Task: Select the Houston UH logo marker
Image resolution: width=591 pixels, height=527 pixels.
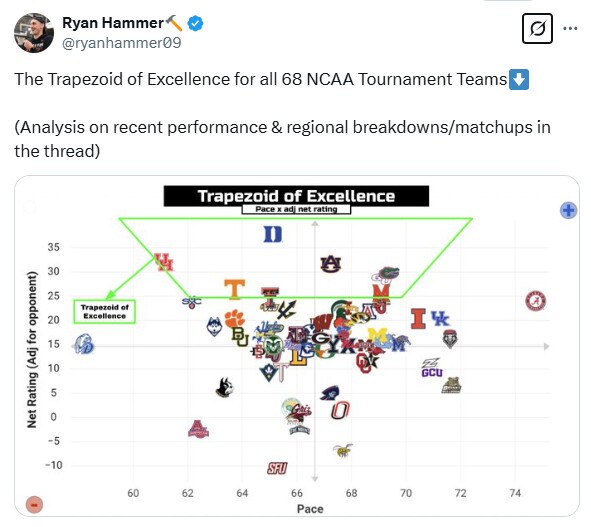Action: [x=164, y=262]
